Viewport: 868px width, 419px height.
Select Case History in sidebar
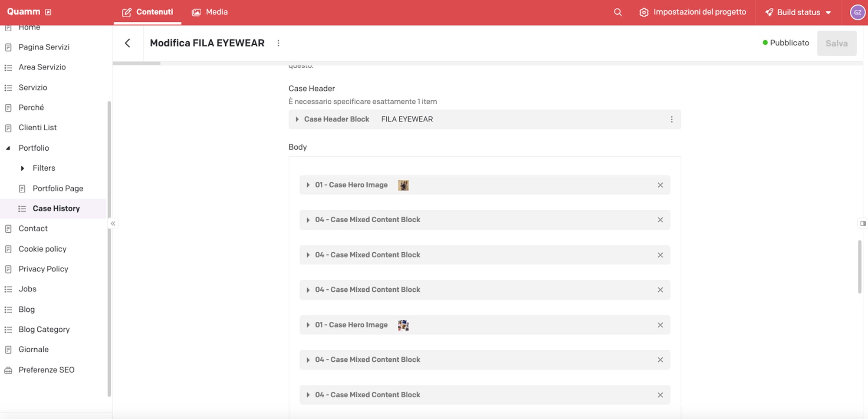[53, 208]
